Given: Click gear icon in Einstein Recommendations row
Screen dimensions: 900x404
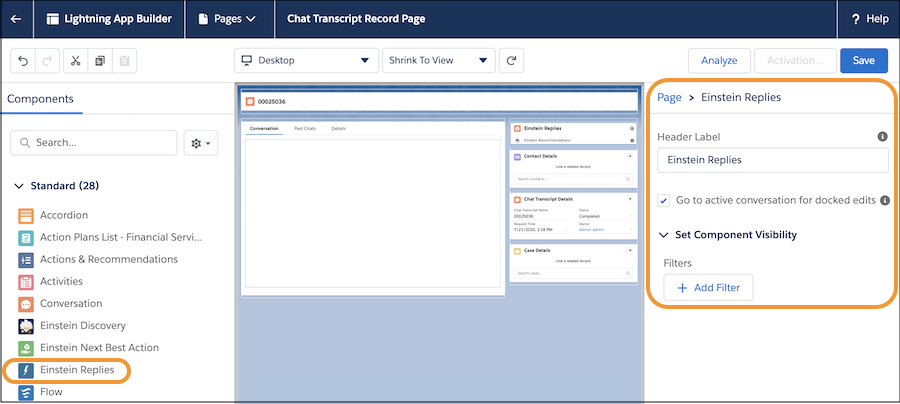Looking at the screenshot, I should 632,140.
